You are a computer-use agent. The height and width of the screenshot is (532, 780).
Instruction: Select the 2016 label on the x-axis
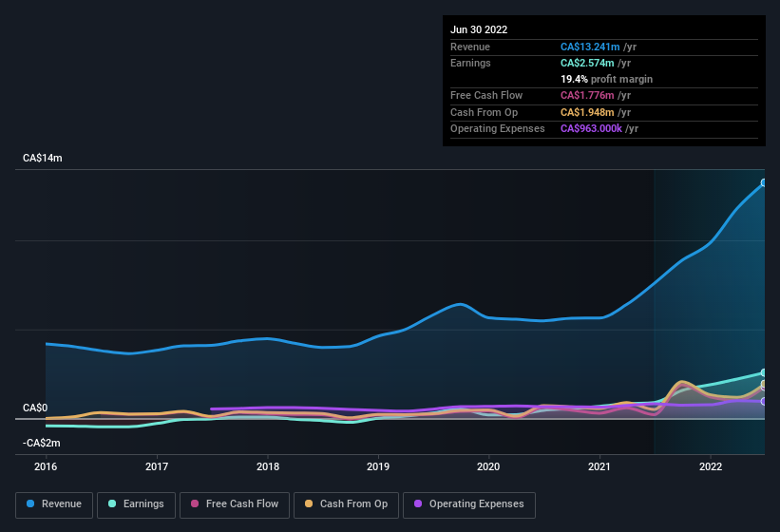(x=46, y=466)
